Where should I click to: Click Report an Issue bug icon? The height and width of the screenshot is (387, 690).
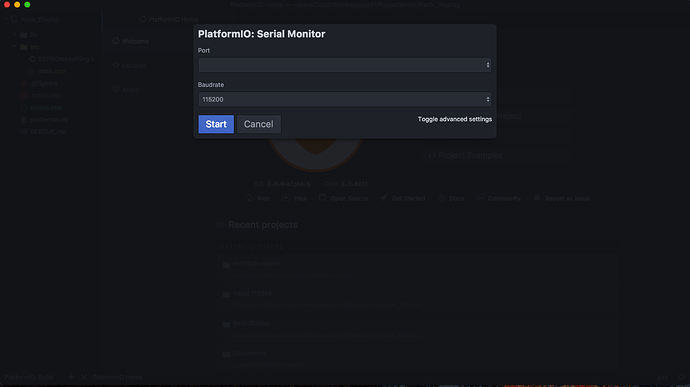536,198
